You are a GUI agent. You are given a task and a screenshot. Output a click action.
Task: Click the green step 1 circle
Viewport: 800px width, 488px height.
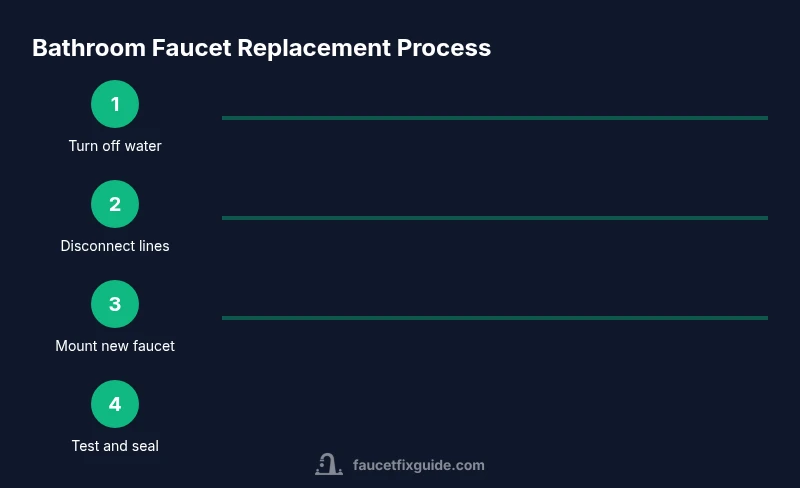point(115,104)
